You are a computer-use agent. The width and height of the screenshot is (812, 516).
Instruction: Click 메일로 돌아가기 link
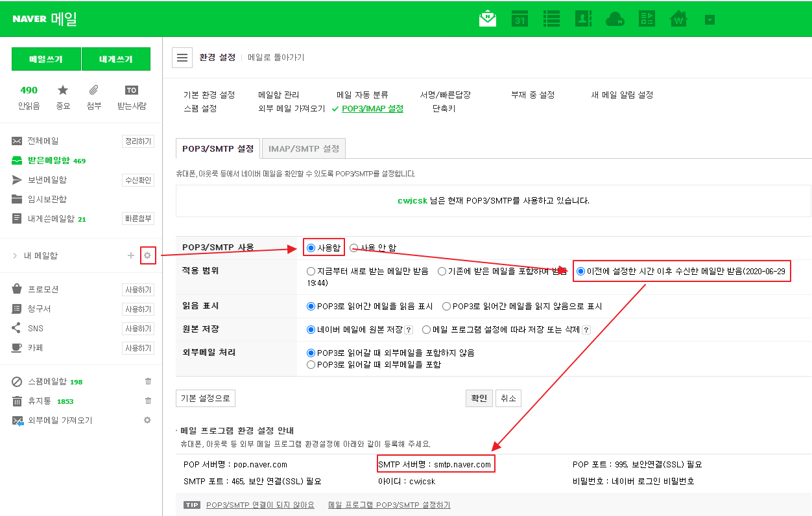tap(276, 58)
